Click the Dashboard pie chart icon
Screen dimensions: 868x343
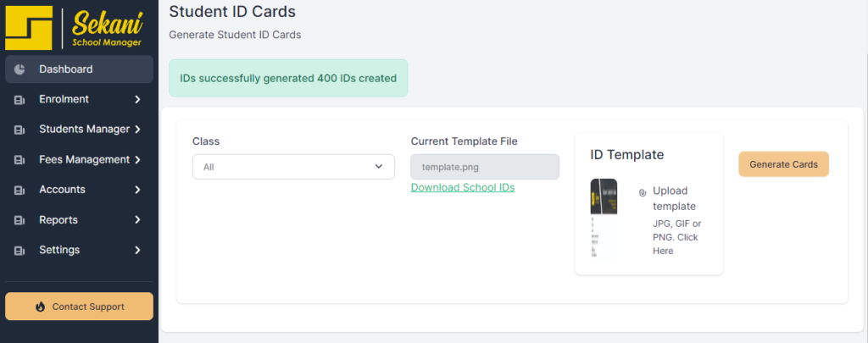[x=19, y=69]
